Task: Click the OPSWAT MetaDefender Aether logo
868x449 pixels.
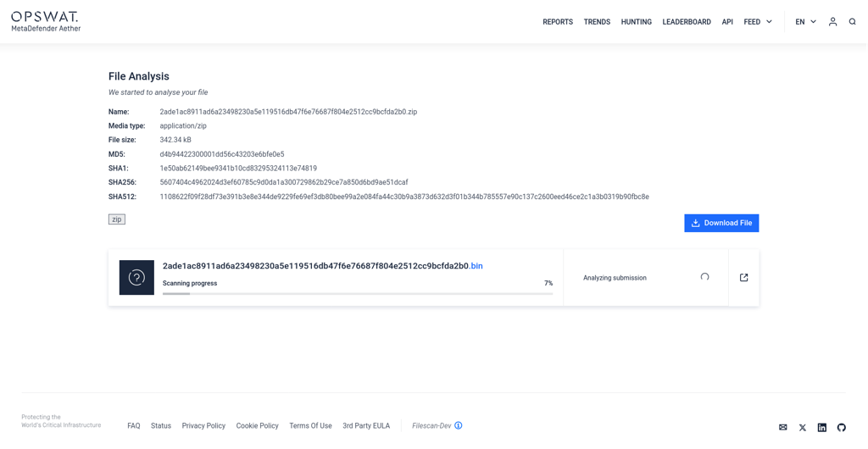Action: pos(46,22)
